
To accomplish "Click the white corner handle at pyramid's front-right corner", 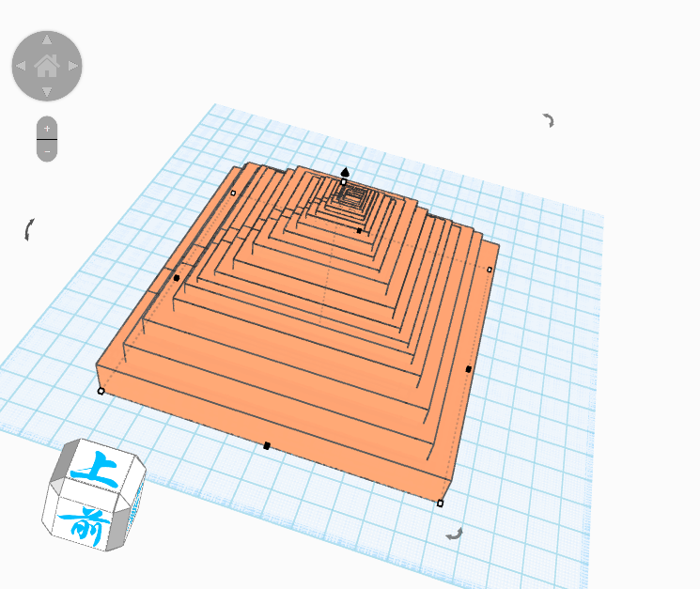I will click(x=440, y=504).
